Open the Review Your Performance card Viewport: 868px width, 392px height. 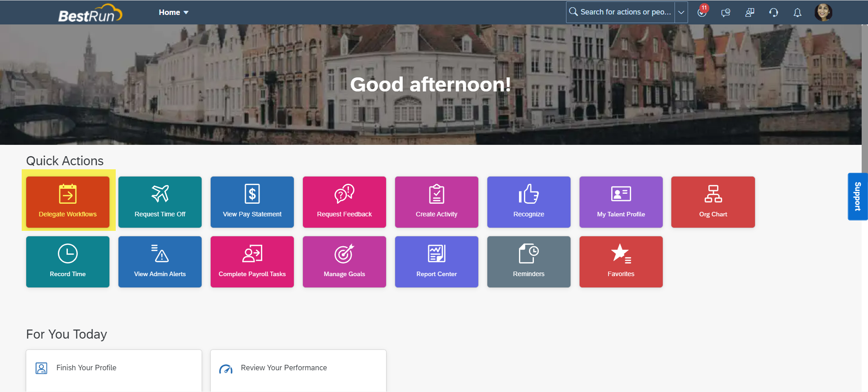pyautogui.click(x=298, y=370)
